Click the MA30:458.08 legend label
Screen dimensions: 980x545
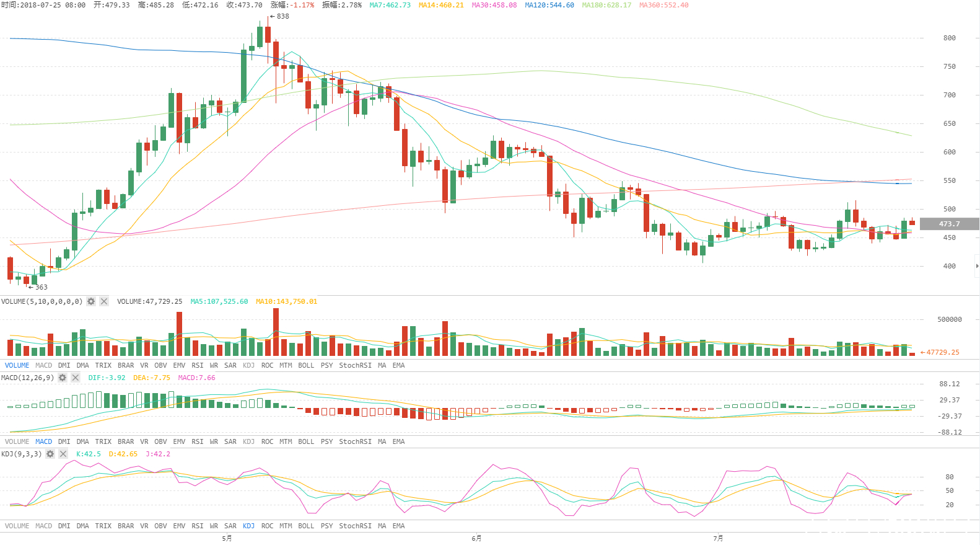pyautogui.click(x=494, y=5)
